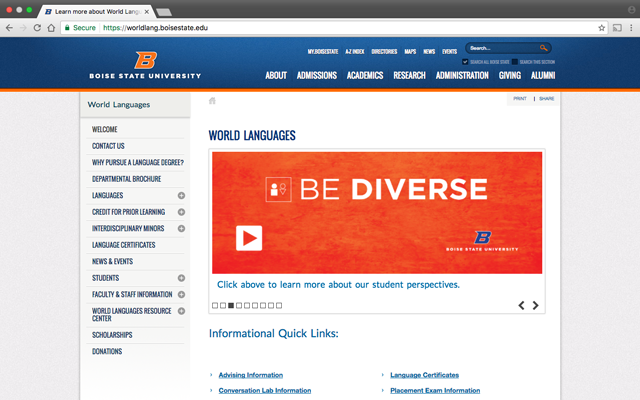This screenshot has width=640, height=400.
Task: Click the Boise State B logo in the header
Action: (146, 60)
